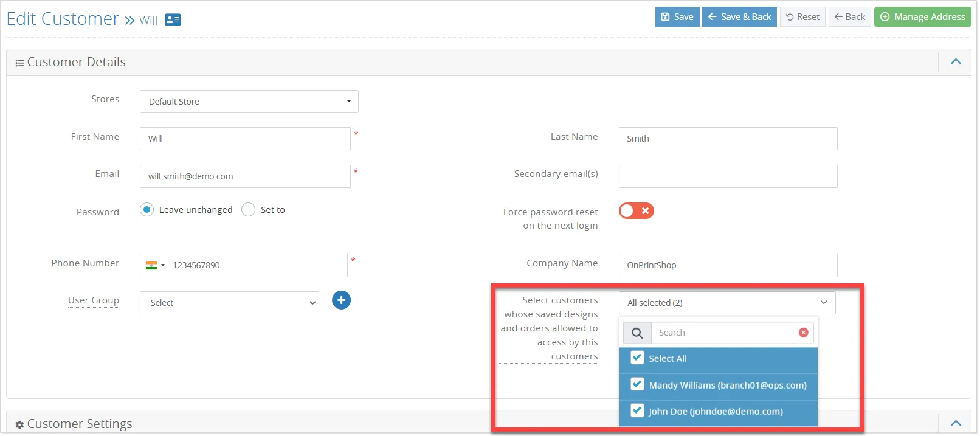
Task: Click the blue plus icon beside User Group
Action: (341, 300)
